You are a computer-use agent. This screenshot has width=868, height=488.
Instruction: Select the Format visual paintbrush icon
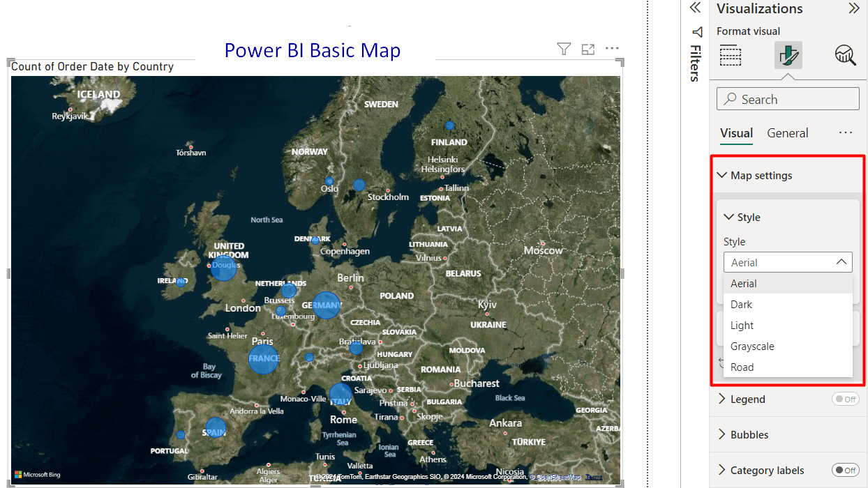788,56
